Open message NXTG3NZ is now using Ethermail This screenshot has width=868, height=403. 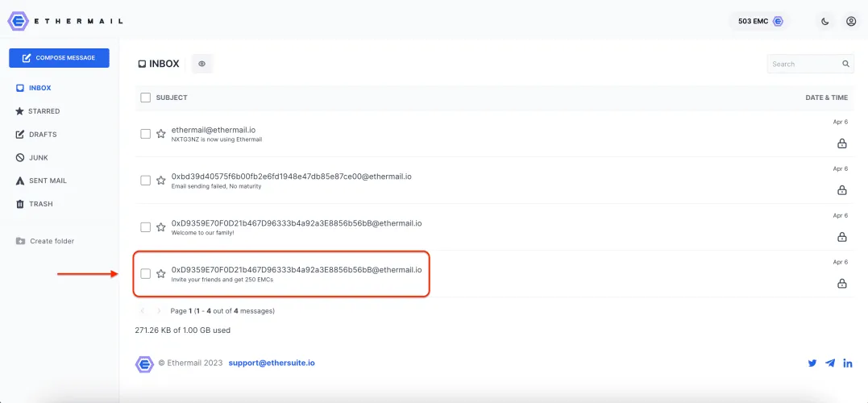click(217, 139)
